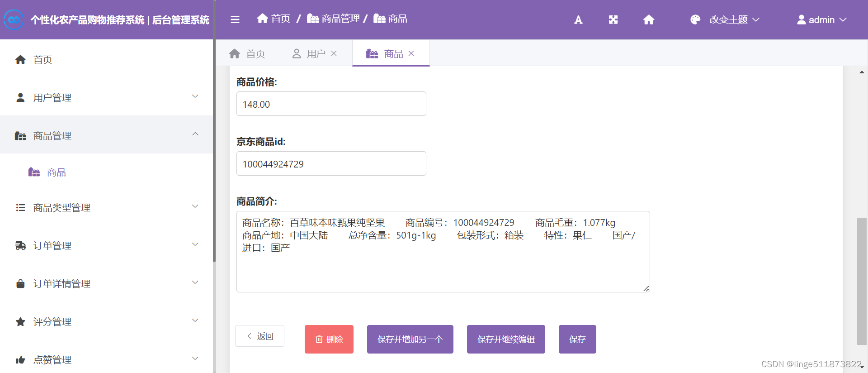Viewport: 868px width, 373px height.
Task: Click the 商品管理 store icon in the sidebar
Action: pos(20,135)
